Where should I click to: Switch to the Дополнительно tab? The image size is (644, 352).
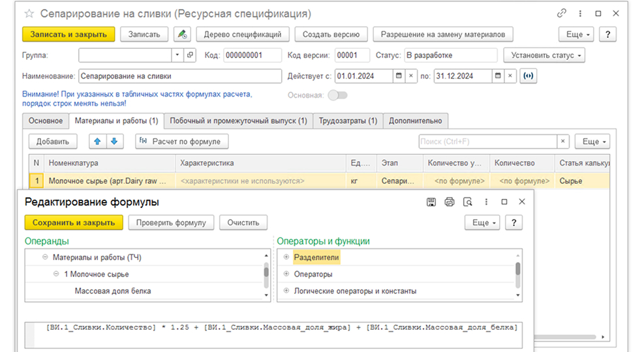[415, 121]
